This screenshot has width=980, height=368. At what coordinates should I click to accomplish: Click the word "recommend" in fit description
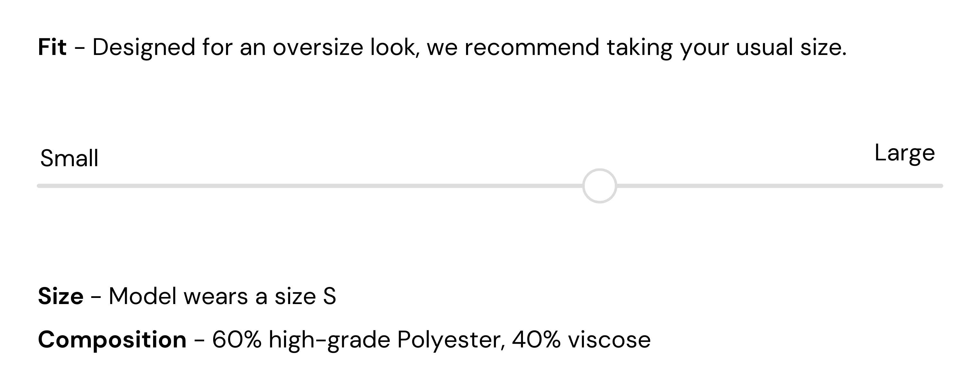532,48
